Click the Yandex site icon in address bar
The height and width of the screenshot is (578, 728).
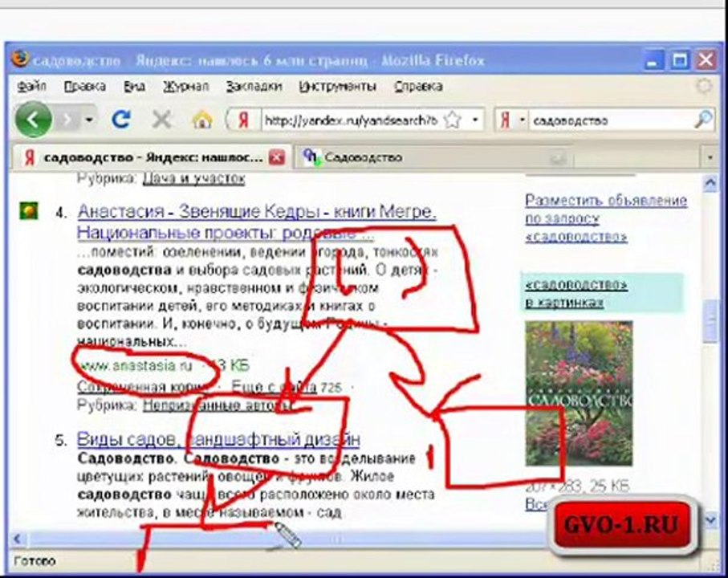point(243,120)
